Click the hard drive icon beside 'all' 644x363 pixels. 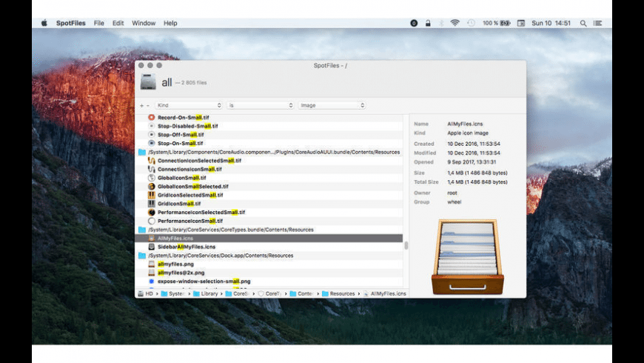click(x=148, y=81)
